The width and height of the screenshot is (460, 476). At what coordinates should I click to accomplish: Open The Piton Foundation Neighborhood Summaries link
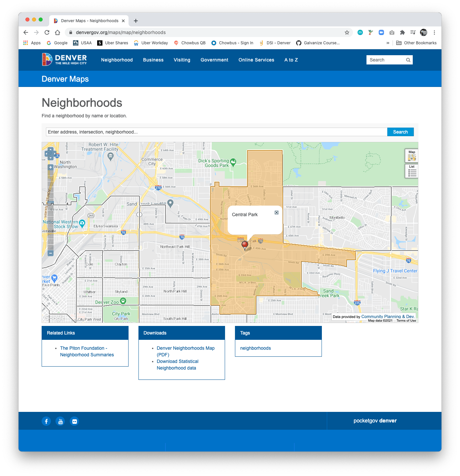(x=87, y=351)
